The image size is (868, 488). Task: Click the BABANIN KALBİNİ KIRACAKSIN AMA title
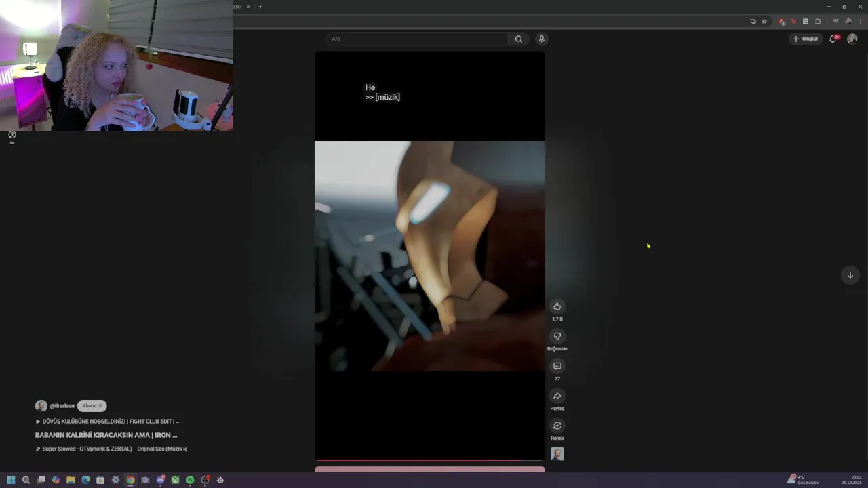[106, 435]
